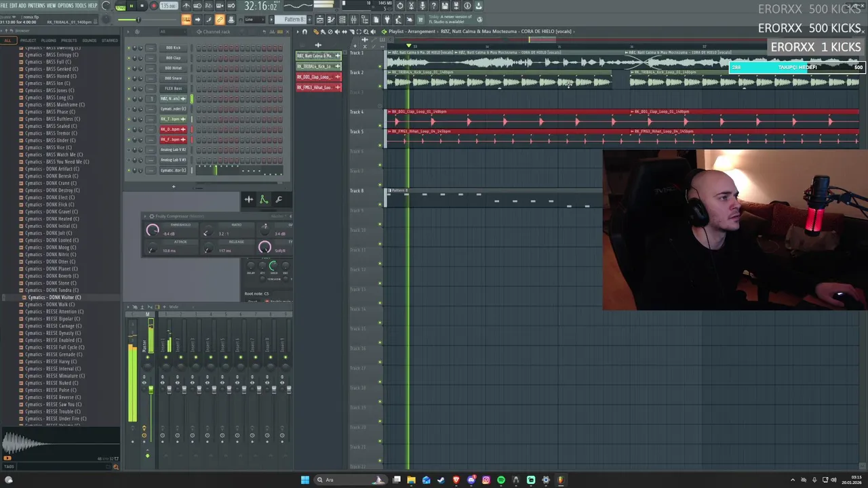Select the Analog Lab V #2 channel button
868x488 pixels.
coord(173,150)
